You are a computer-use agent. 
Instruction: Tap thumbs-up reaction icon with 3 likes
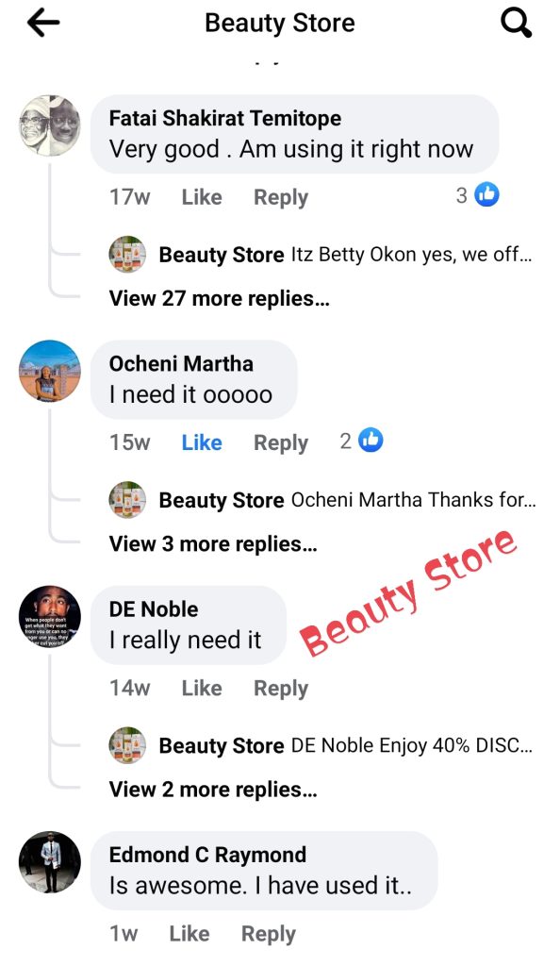point(486,195)
